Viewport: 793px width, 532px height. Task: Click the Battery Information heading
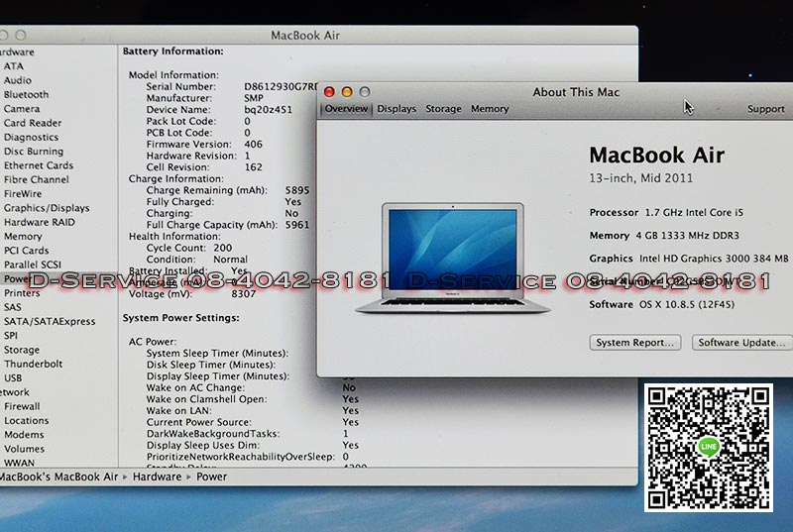point(172,52)
